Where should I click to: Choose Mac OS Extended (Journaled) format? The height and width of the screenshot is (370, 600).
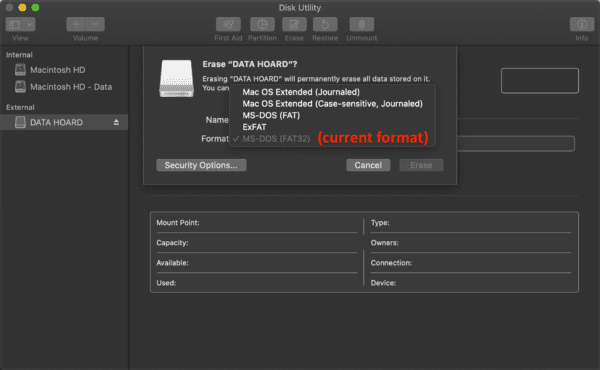tap(301, 92)
